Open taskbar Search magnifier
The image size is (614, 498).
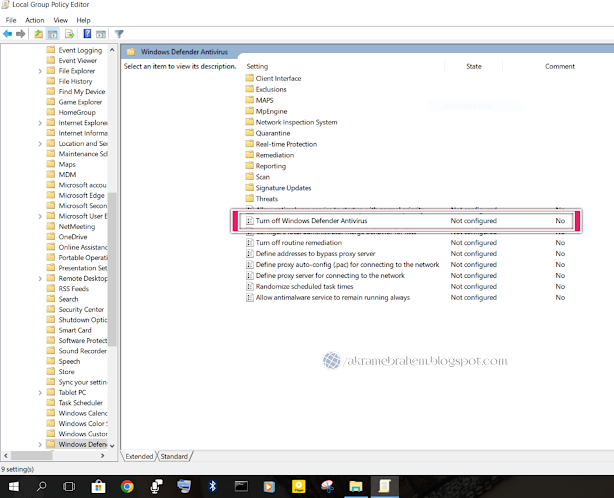pyautogui.click(x=41, y=487)
